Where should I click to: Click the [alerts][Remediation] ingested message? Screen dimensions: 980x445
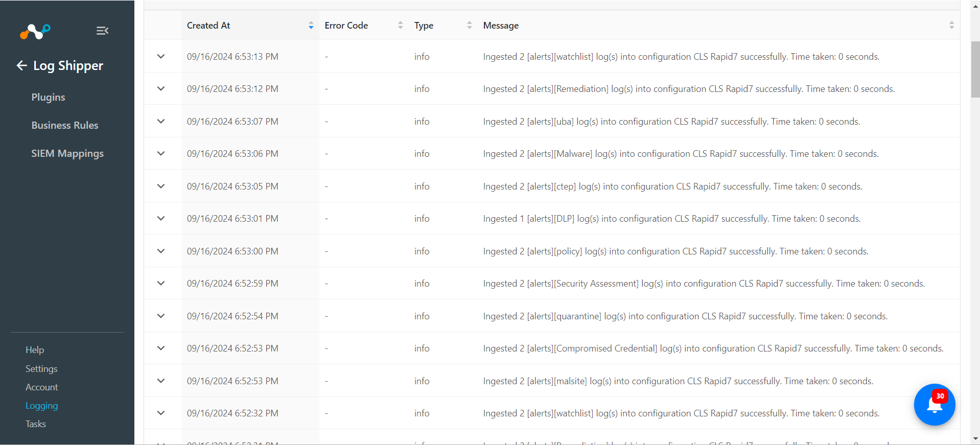689,89
